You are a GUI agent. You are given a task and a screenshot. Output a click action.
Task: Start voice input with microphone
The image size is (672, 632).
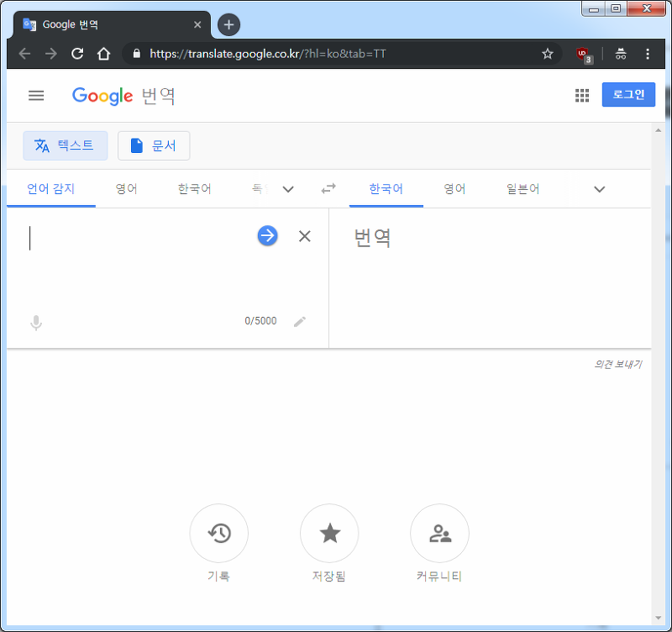[x=36, y=323]
